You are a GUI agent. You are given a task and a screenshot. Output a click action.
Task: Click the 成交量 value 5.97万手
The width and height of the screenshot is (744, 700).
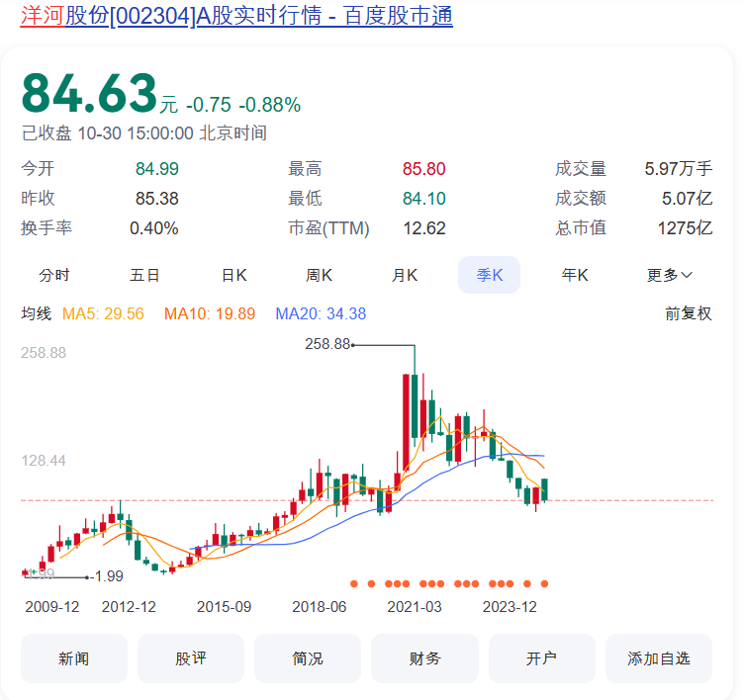point(679,169)
